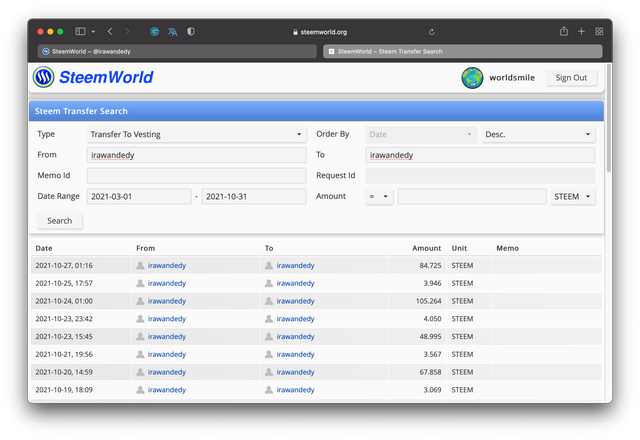Viewport: 640px width, 440px height.
Task: Show the tab overview grid icon
Action: tap(599, 31)
